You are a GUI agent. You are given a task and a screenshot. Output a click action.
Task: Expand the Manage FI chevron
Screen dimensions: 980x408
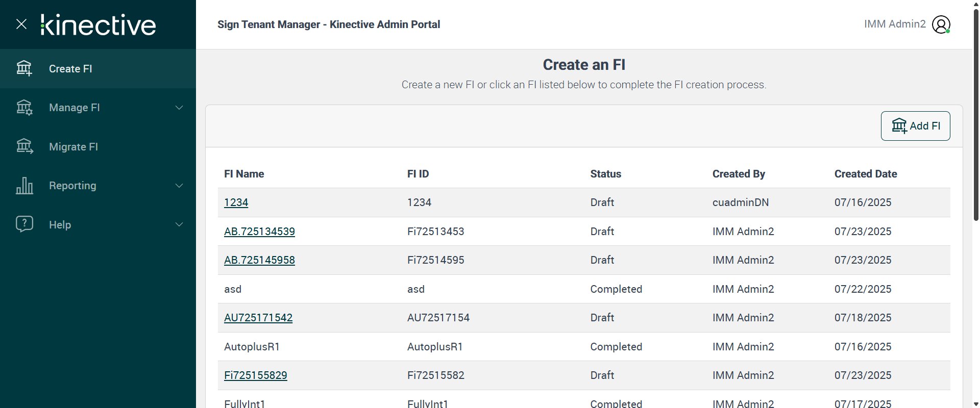coord(179,108)
